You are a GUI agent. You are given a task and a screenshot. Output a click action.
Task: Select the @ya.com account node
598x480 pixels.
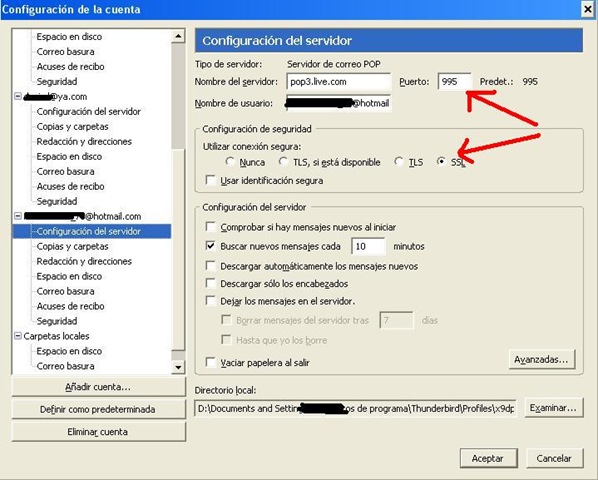click(55, 96)
